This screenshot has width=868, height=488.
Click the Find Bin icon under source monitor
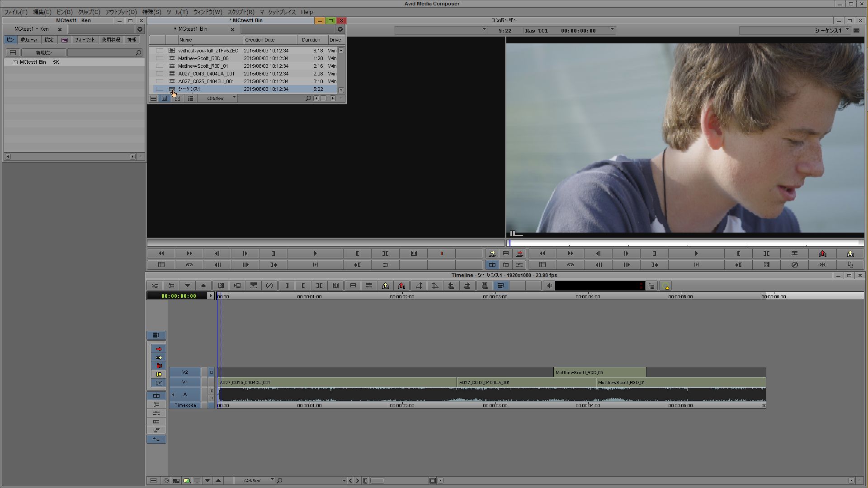tap(161, 265)
